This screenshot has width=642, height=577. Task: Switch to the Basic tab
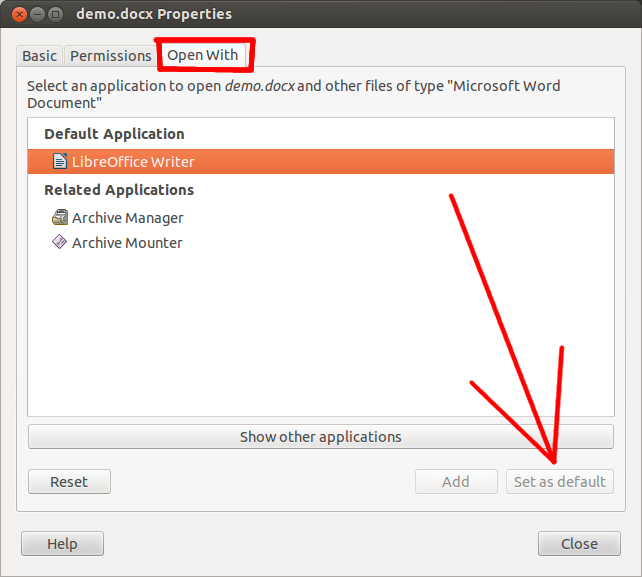coord(39,56)
